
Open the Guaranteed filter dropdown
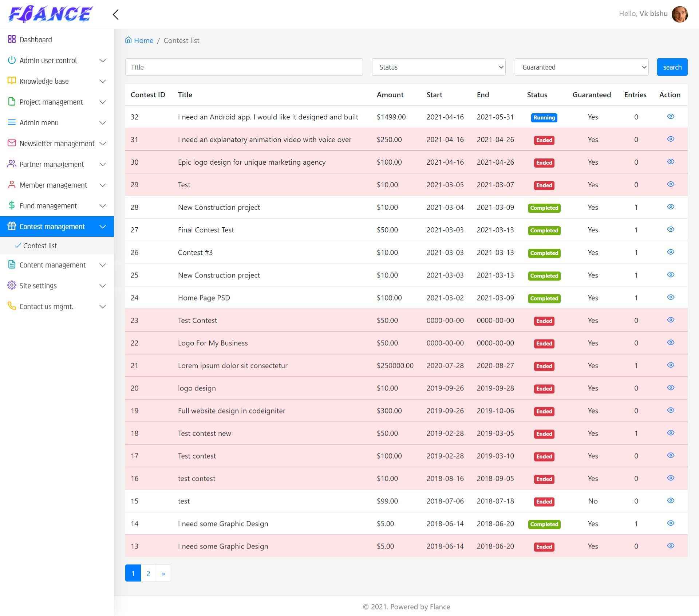(581, 67)
